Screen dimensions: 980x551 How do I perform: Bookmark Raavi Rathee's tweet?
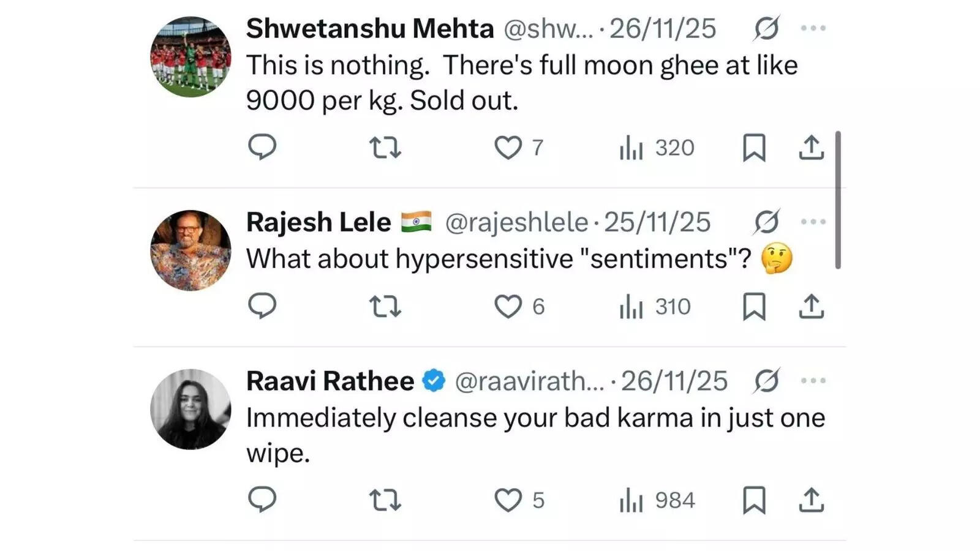[754, 500]
